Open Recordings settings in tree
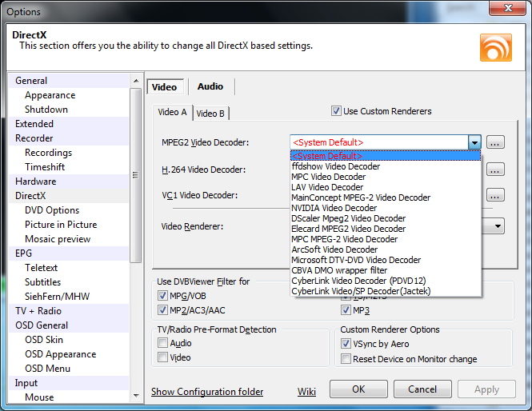 pyautogui.click(x=69, y=153)
